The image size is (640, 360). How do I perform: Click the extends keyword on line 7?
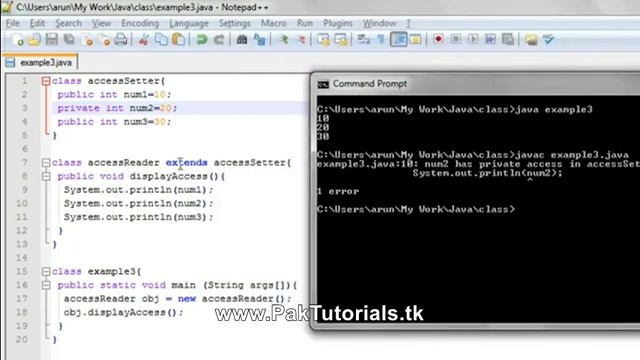187,163
